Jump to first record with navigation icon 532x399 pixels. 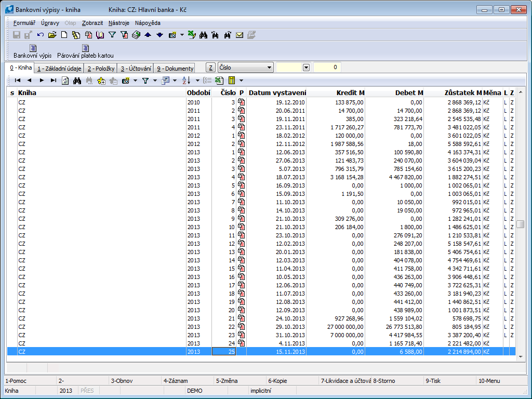(18, 81)
